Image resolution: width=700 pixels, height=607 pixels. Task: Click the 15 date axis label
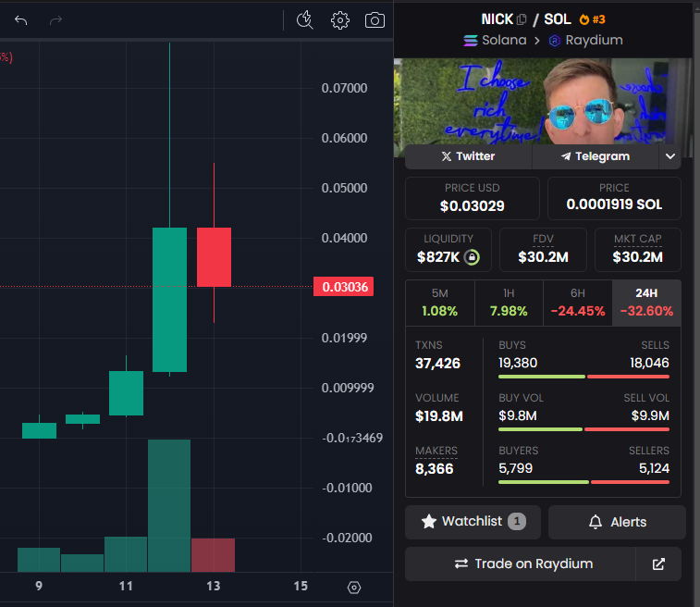301,586
